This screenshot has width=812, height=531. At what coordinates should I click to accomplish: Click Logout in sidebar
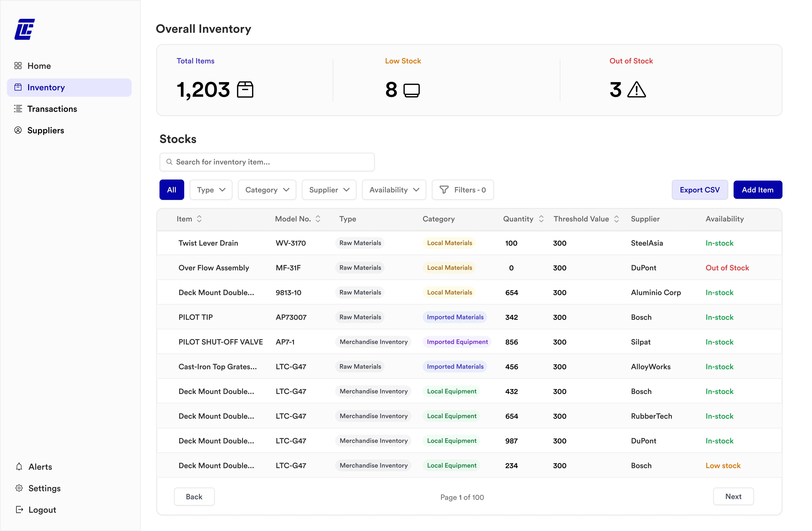[42, 510]
